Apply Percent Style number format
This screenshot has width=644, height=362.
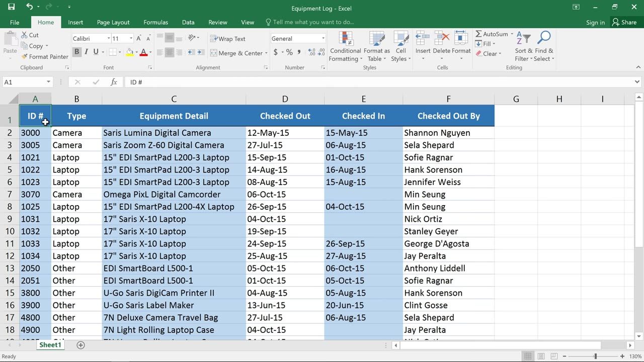point(289,52)
